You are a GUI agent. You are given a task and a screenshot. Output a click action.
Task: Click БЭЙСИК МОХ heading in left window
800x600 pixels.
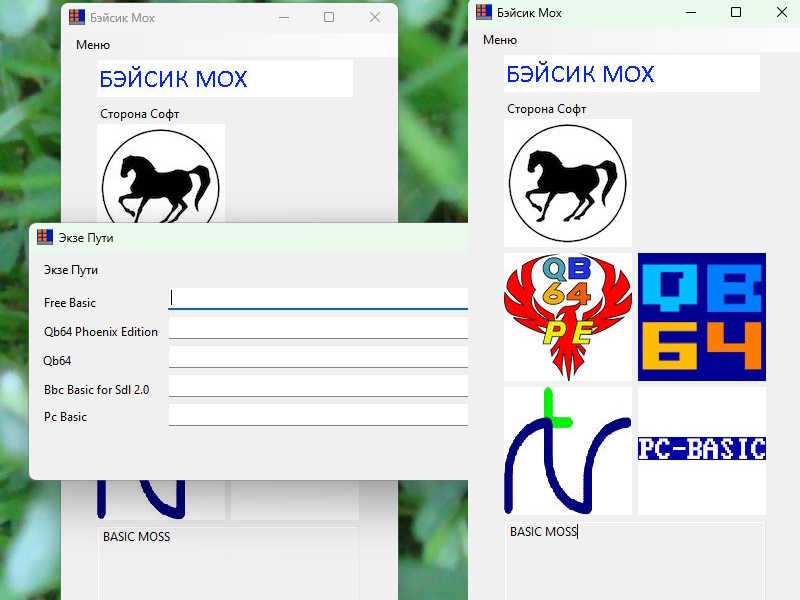[224, 79]
